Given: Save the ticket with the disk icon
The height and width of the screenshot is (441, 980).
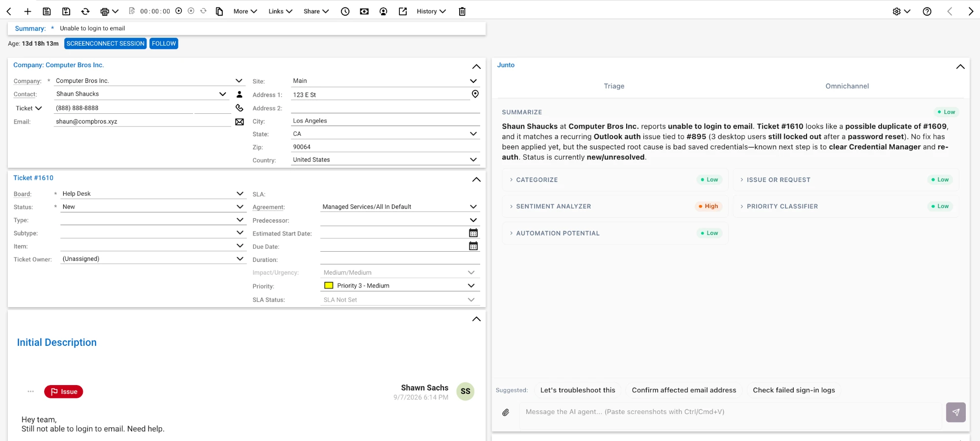Looking at the screenshot, I should click(x=47, y=11).
